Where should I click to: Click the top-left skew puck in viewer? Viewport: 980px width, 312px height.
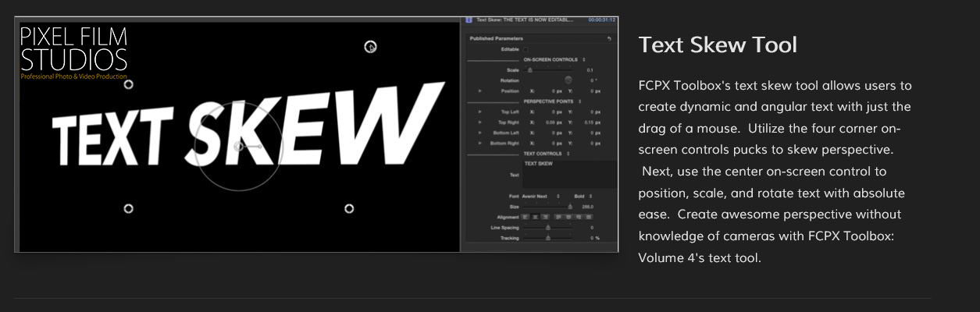tap(129, 84)
